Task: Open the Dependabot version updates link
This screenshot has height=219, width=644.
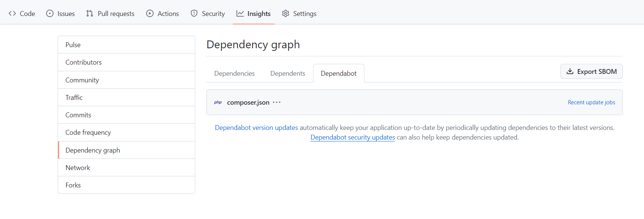Action: pos(256,127)
